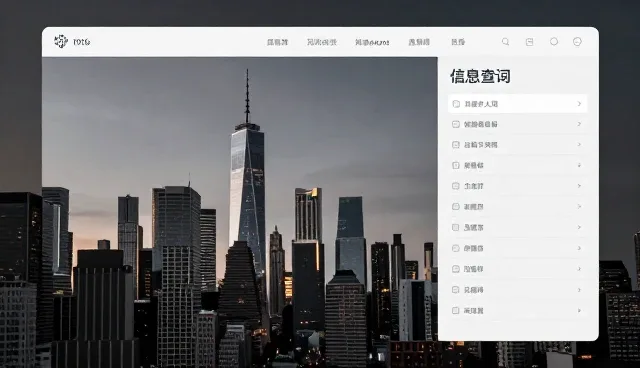This screenshot has height=368, width=640.
Task: Expand the fourth list row's chevron
Action: coord(579,165)
